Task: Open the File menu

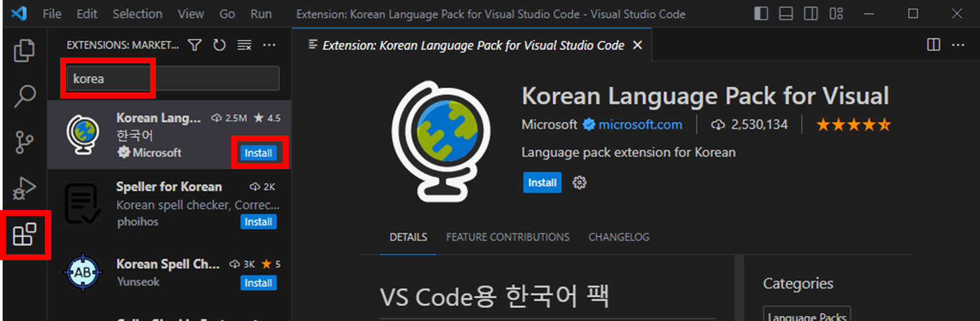Action: (x=52, y=14)
